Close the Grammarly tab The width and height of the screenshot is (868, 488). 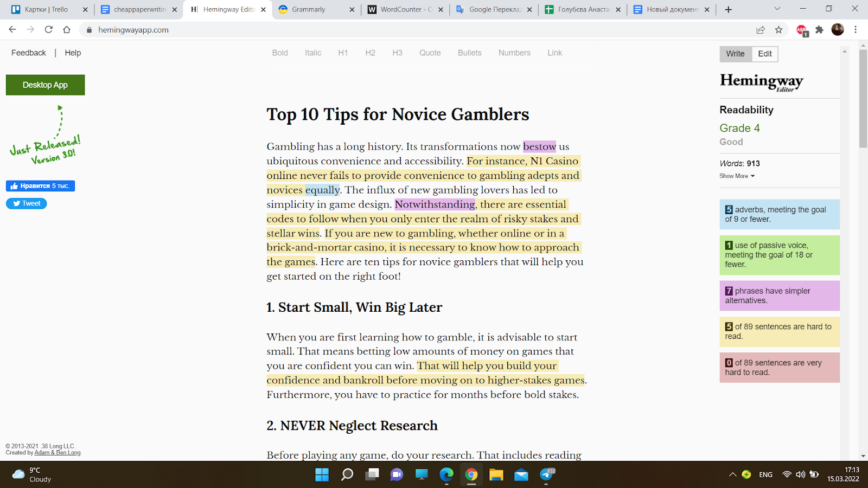(352, 9)
